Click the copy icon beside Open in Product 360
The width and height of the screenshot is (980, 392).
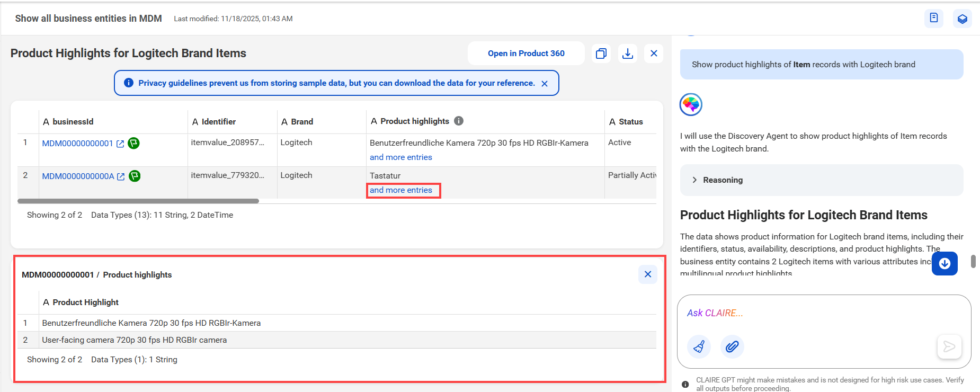click(601, 54)
